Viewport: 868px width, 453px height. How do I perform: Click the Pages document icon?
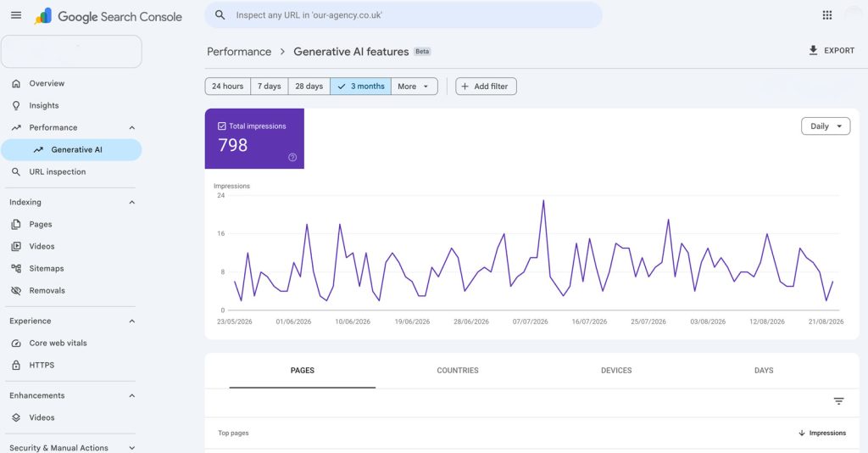point(16,224)
